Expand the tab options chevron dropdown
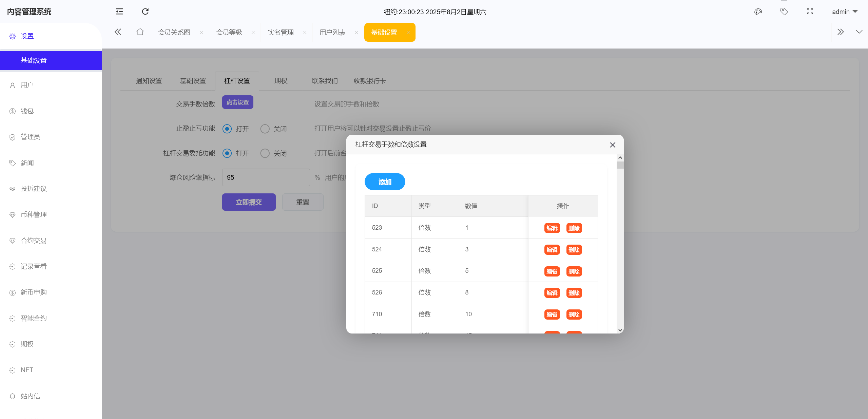Screen dimensions: 868x419 tap(859, 32)
